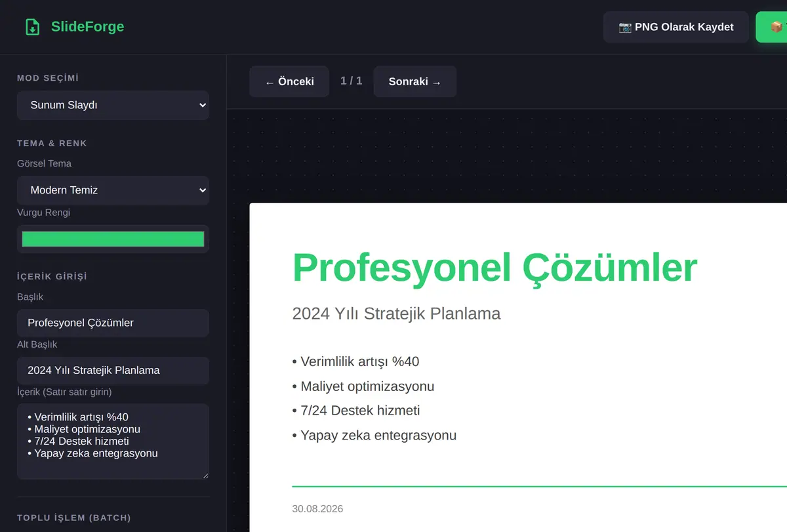Click the Vurgu Rengi label

pos(43,213)
